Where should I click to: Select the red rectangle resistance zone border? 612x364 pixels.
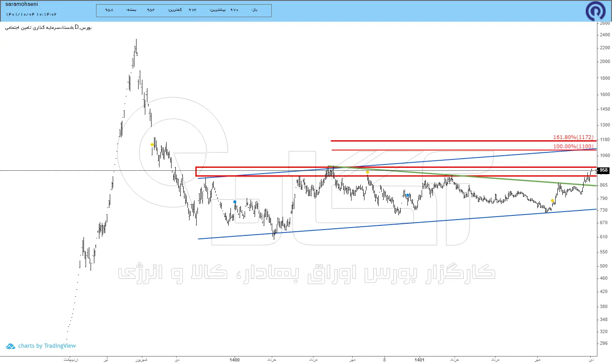pos(396,167)
